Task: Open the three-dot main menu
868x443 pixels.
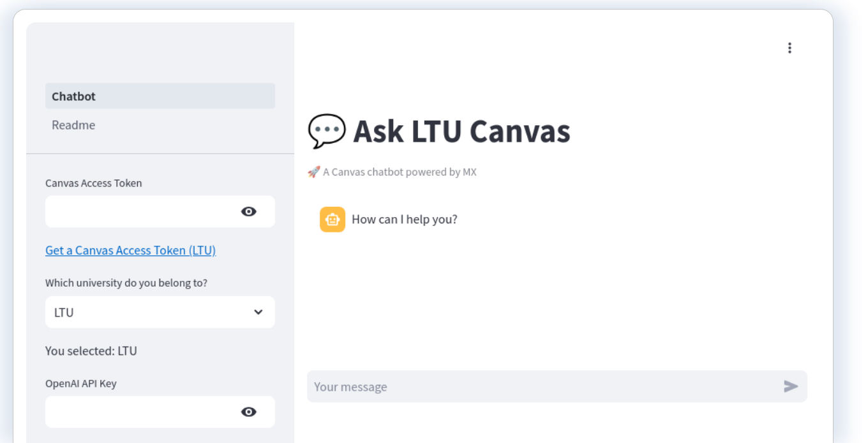Action: 789,48
